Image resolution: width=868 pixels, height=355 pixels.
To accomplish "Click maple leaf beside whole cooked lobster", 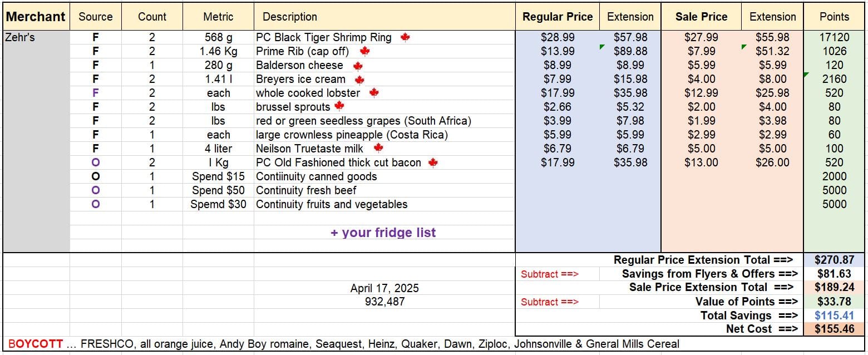I will (374, 93).
